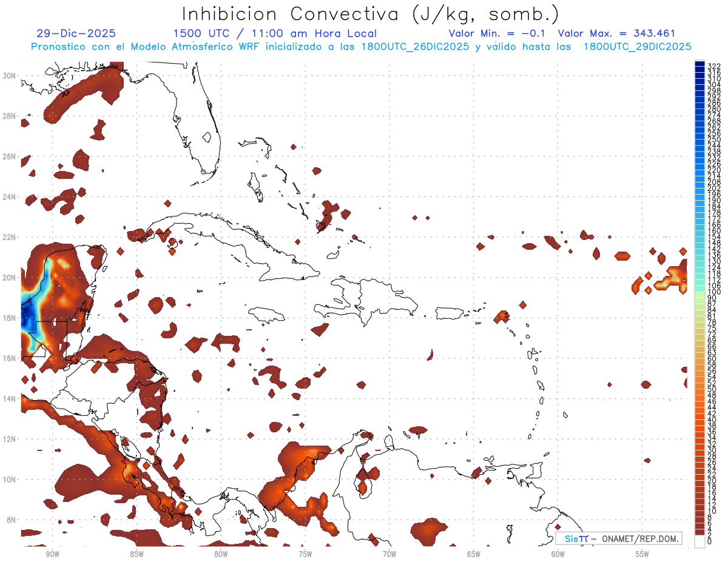Click the dark red swatch labeled 2
The width and height of the screenshot is (728, 562).
(x=699, y=532)
